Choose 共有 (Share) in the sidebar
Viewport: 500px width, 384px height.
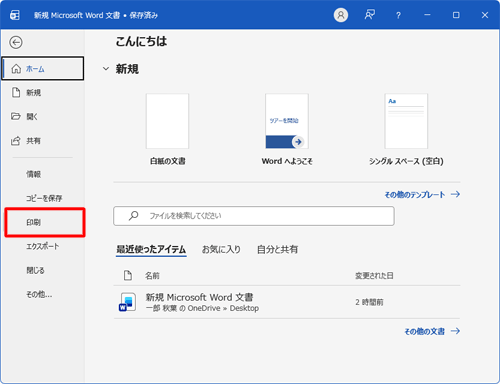[43, 141]
